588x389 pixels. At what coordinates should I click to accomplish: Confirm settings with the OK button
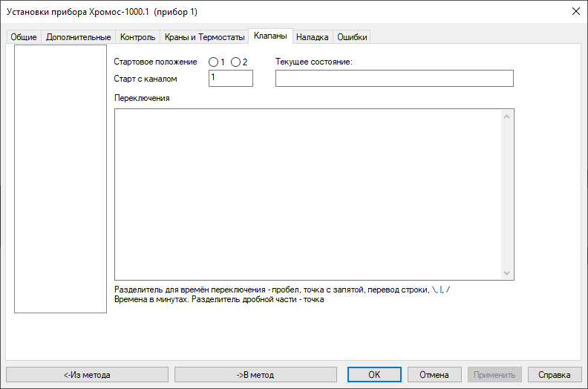(x=374, y=375)
